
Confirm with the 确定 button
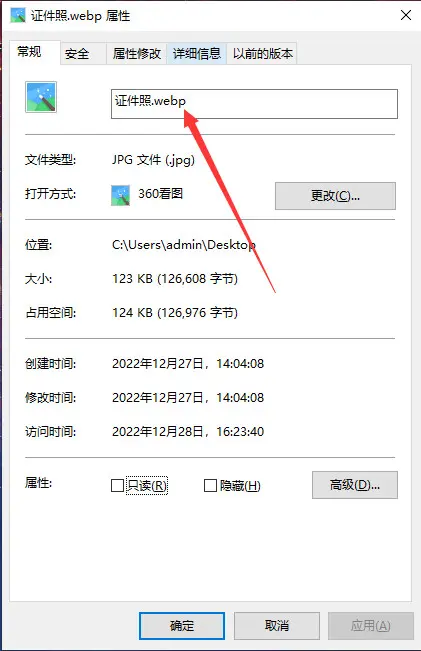(182, 626)
